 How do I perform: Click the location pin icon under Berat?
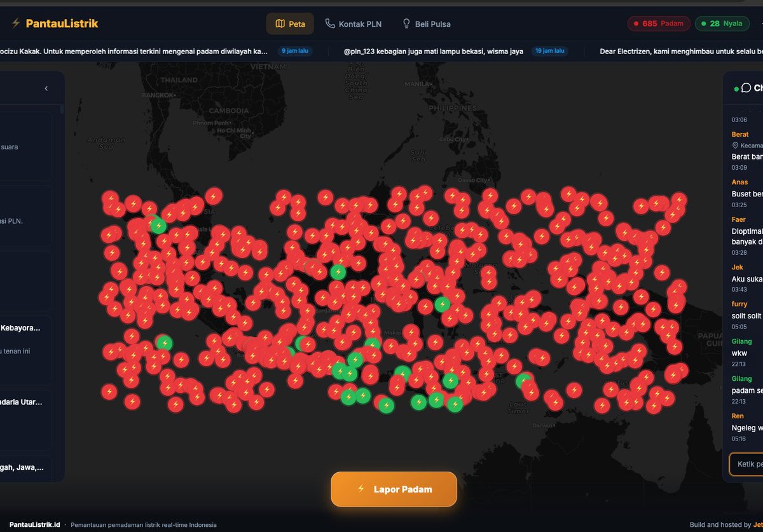click(735, 146)
